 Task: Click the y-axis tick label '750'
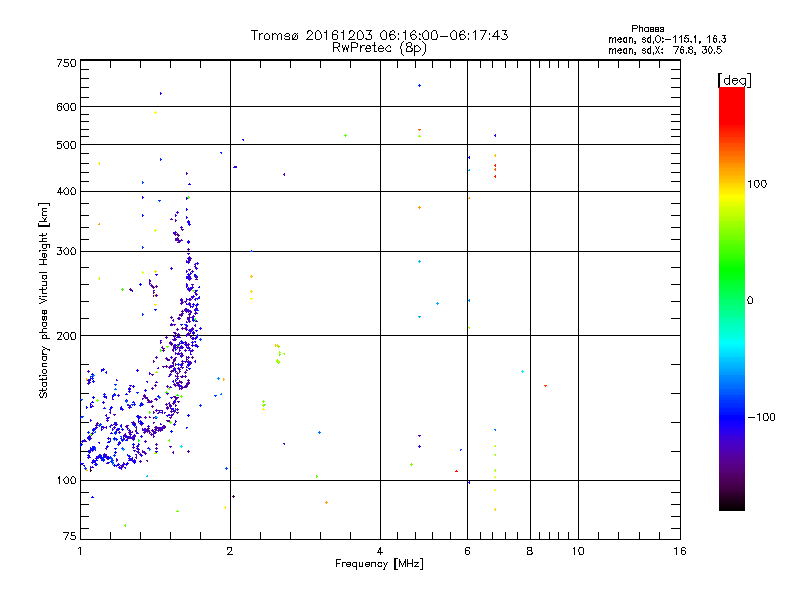66,63
